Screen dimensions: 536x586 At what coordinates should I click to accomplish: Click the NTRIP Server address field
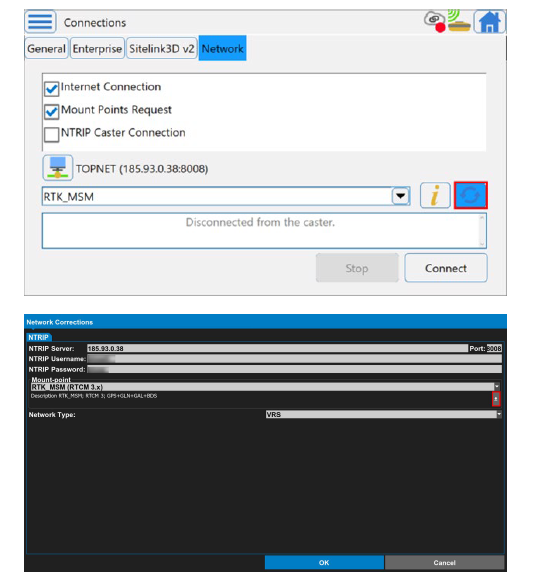point(277,348)
